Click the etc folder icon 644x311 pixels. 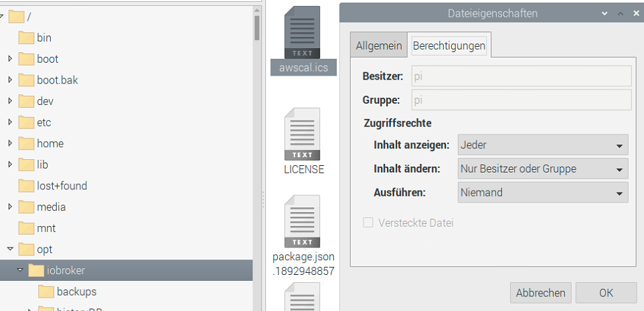pyautogui.click(x=26, y=122)
